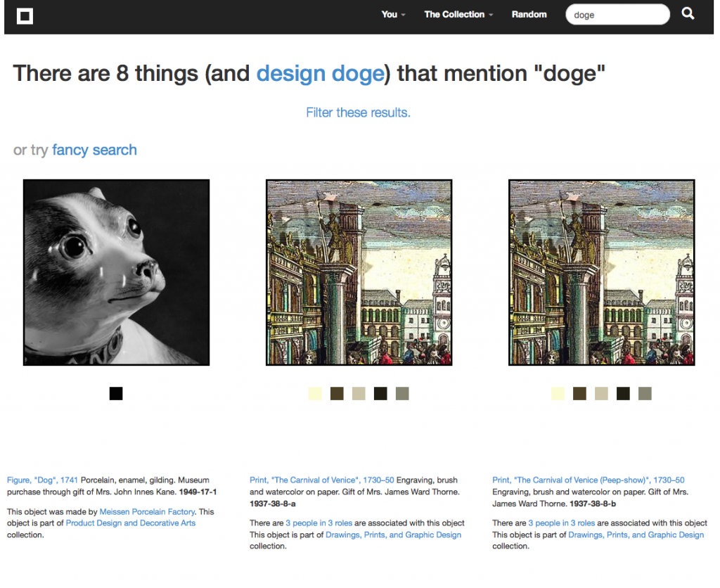The image size is (720, 588).
Task: Pick beige swatch under Peep-show print
Action: [x=602, y=394]
